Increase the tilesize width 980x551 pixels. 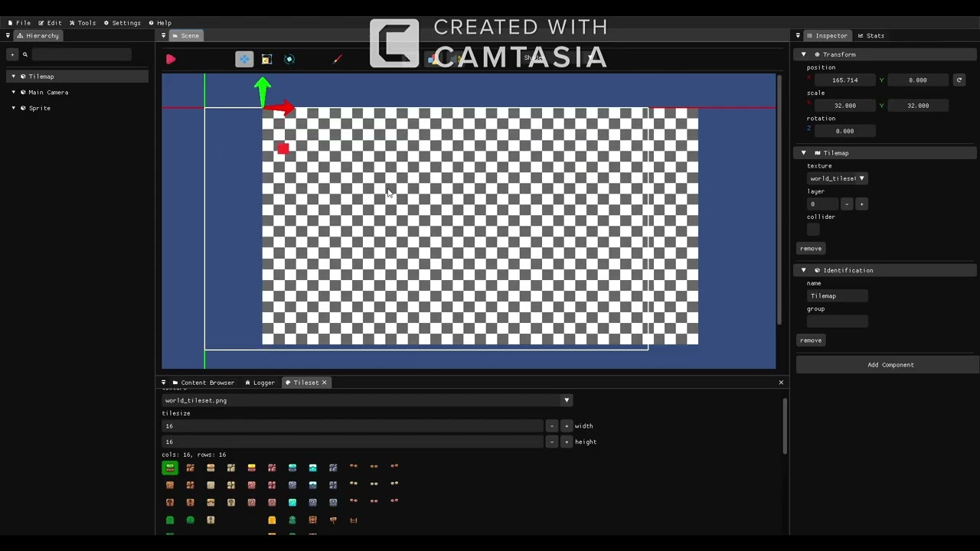(567, 426)
